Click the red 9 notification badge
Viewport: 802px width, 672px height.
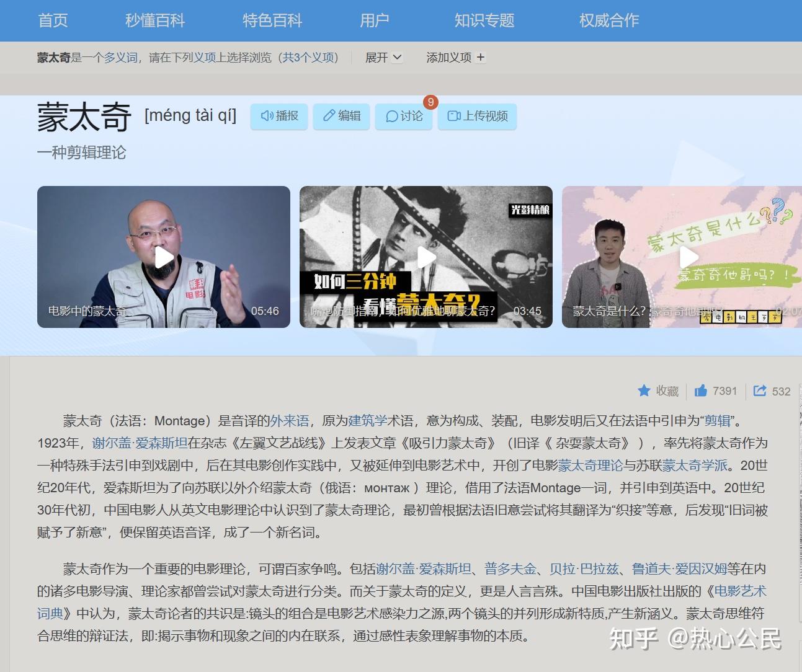[x=430, y=102]
